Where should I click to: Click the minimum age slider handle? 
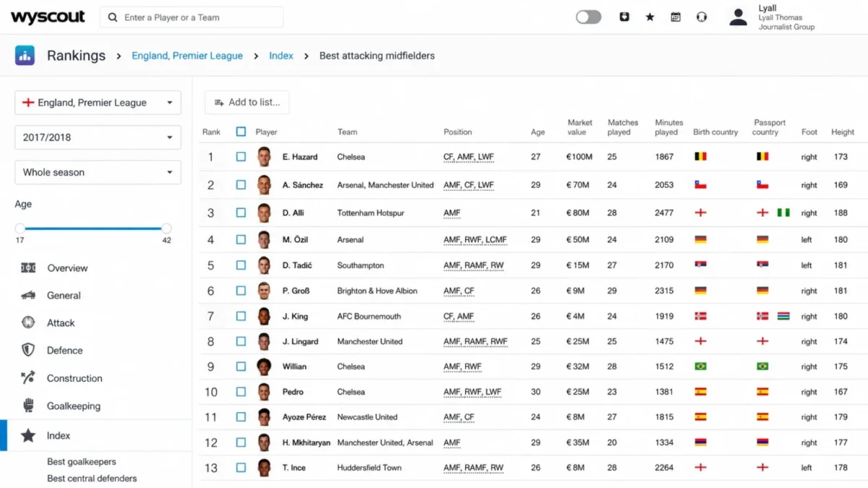(x=20, y=228)
